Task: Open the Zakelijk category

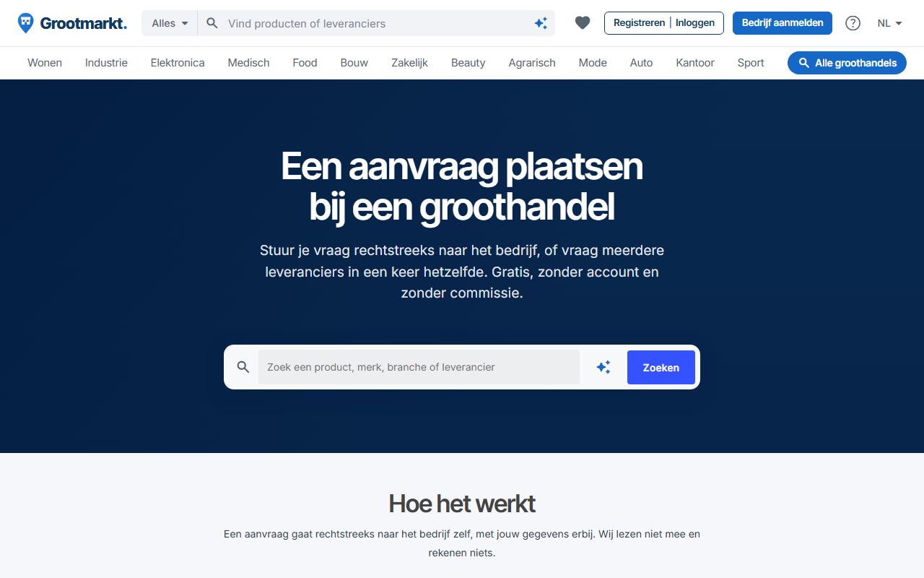Action: coord(410,63)
